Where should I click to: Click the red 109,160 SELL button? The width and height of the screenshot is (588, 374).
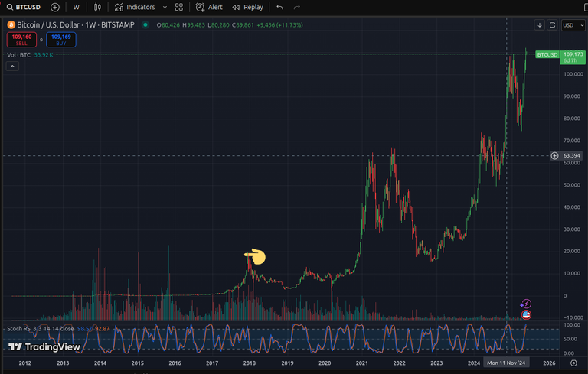(21, 40)
